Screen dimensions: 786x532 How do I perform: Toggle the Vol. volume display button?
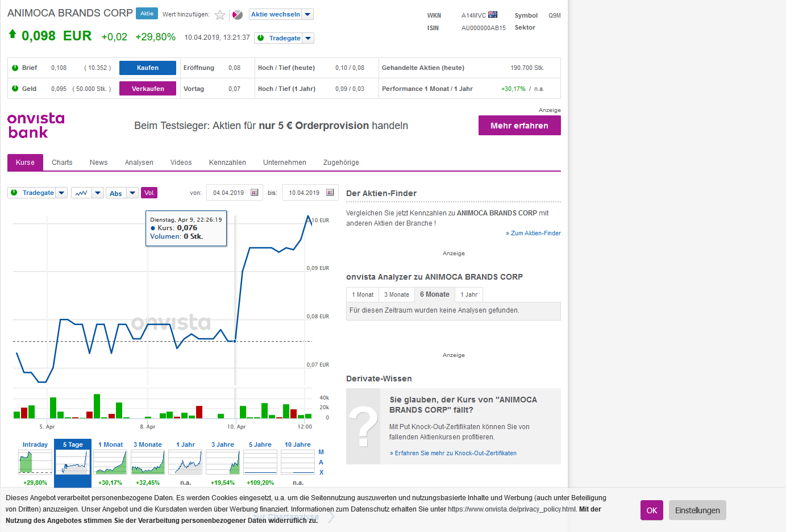point(149,193)
